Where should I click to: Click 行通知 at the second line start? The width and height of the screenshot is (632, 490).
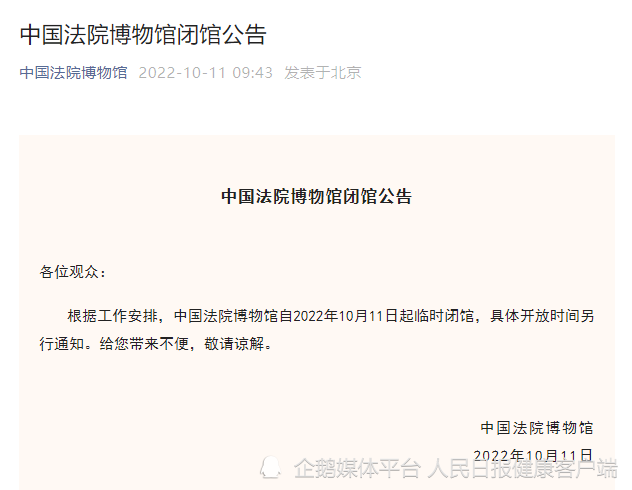tap(62, 344)
